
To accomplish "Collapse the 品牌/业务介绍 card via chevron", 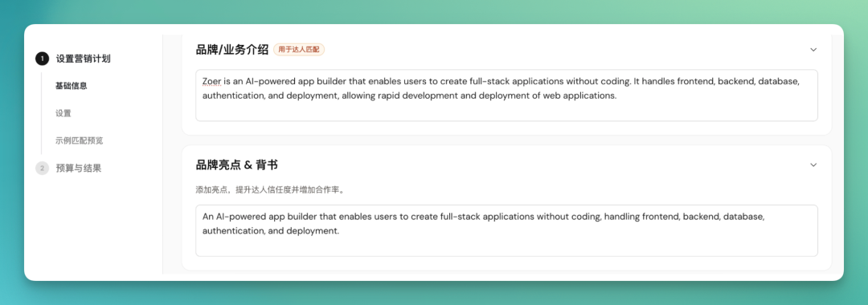I will coord(813,49).
